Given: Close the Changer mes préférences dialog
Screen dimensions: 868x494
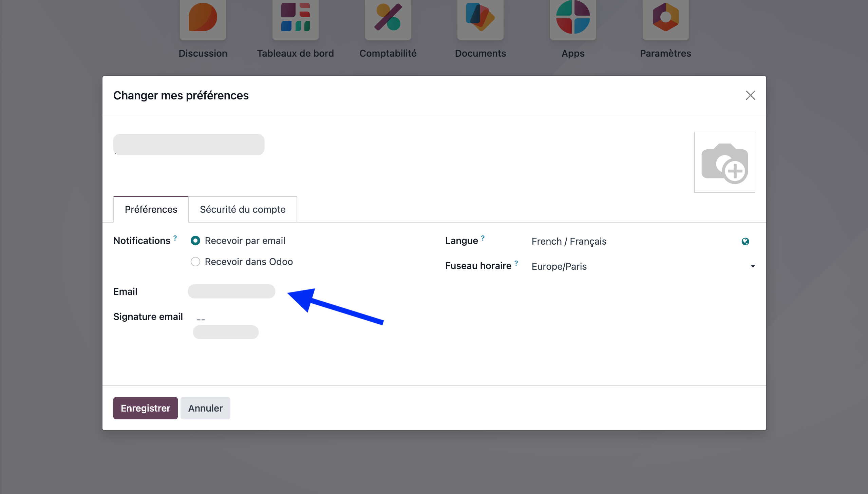Looking at the screenshot, I should [750, 95].
